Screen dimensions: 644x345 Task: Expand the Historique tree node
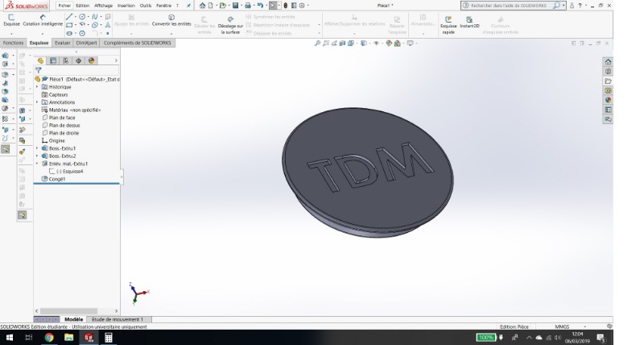(36, 87)
